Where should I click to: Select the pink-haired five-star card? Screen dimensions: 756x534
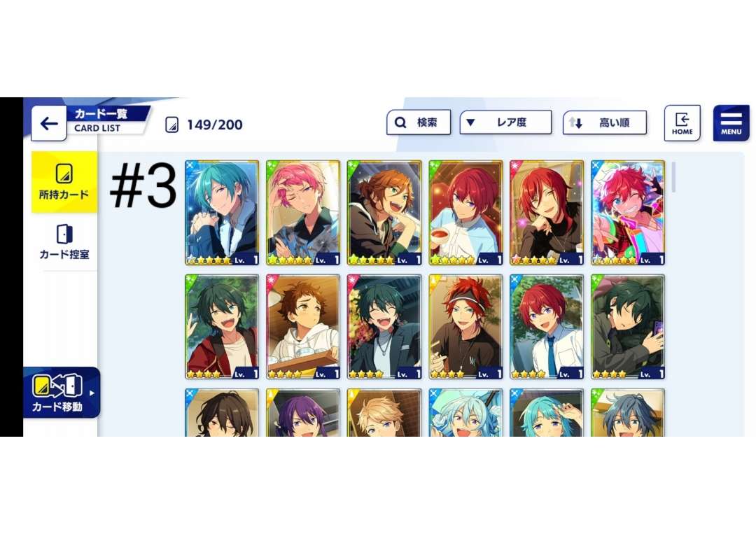pyautogui.click(x=303, y=213)
